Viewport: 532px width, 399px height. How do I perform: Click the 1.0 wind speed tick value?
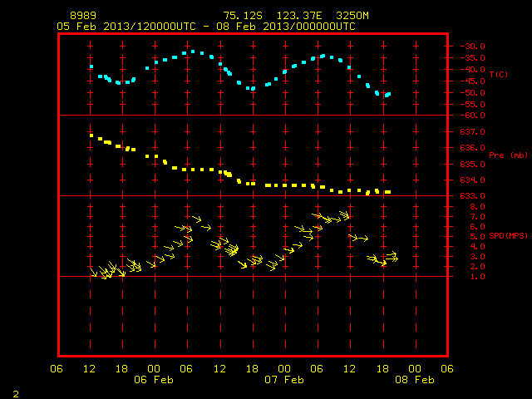(477, 277)
